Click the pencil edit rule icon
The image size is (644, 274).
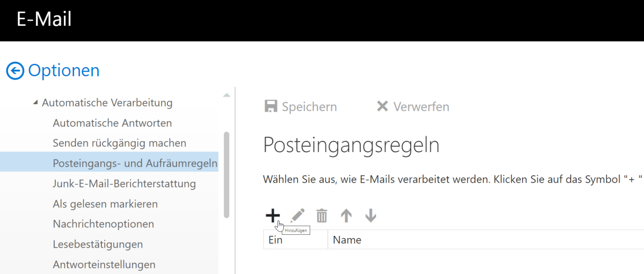[297, 216]
